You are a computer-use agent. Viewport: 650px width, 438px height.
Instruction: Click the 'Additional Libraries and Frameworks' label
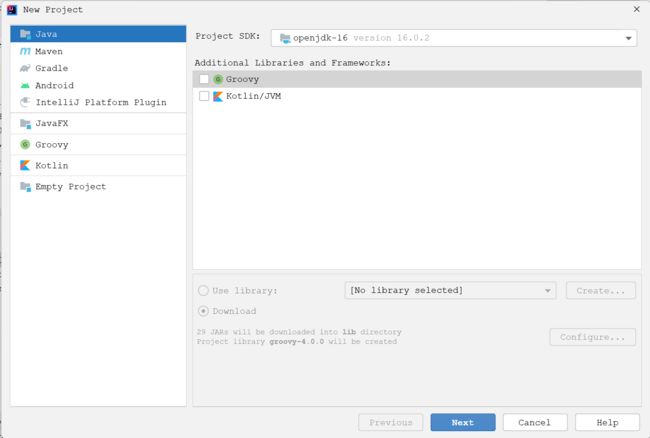[x=293, y=63]
